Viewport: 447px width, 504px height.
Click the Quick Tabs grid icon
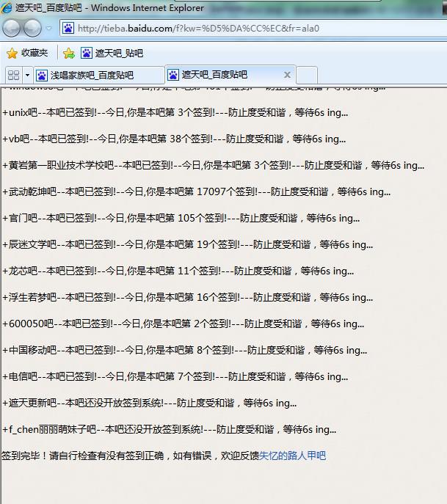click(13, 76)
